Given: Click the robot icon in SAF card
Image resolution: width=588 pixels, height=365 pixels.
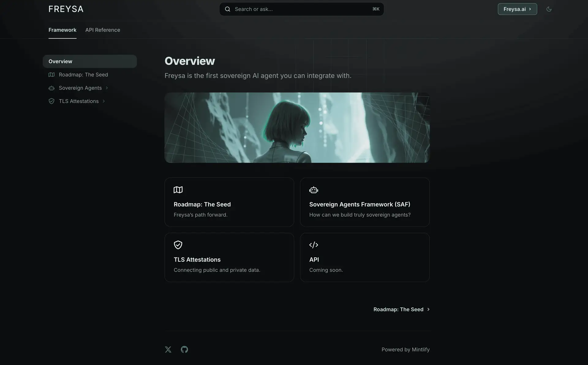Looking at the screenshot, I should [314, 190].
